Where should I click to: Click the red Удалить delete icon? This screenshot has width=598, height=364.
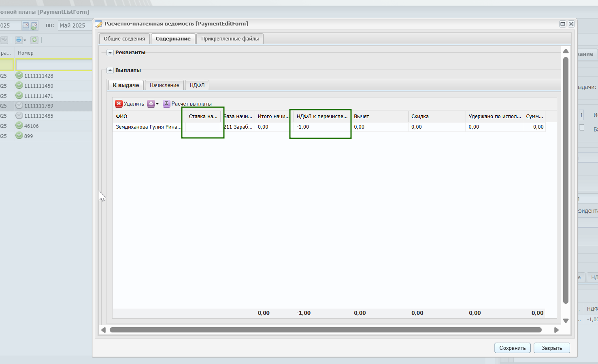(x=119, y=104)
